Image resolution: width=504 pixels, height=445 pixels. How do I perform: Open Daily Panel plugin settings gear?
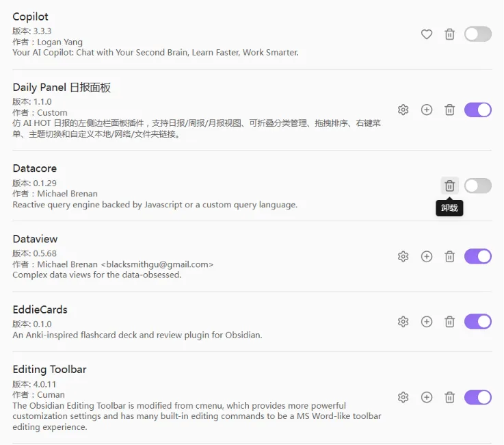[x=403, y=110]
